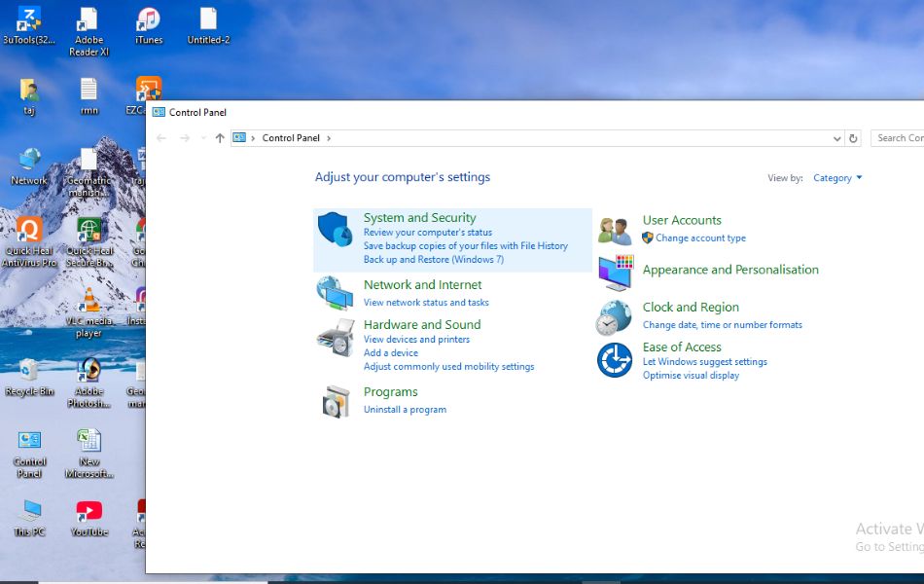Screen dimensions: 924x584
Task: Open the Network and Internet heading link
Action: (422, 285)
